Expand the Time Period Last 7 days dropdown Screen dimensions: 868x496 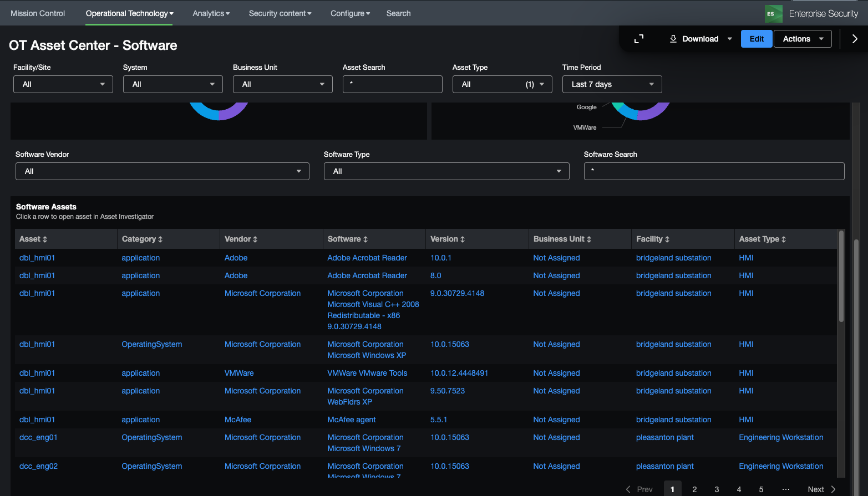(612, 84)
